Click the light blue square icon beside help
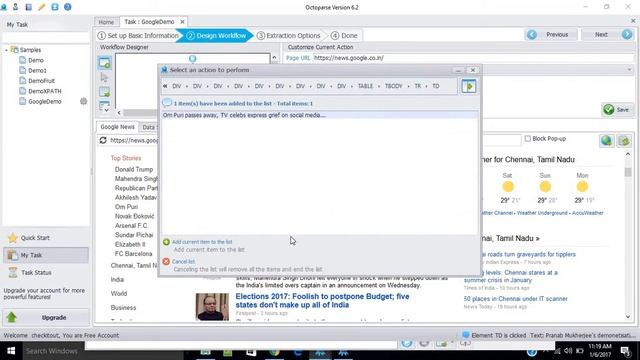Screen dimensions: 640x360 pyautogui.click(x=55, y=7)
